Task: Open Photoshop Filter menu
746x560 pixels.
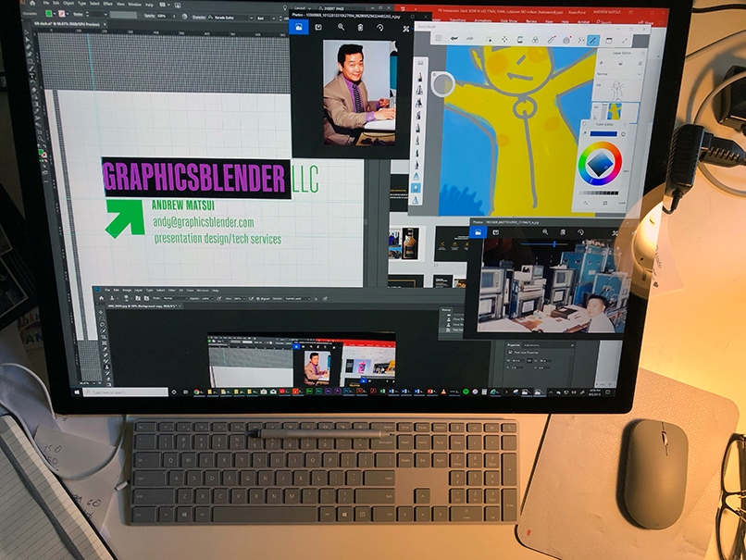Action: [172, 290]
